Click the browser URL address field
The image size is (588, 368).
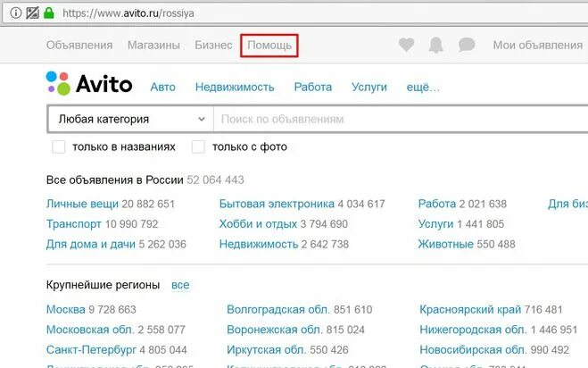(322, 13)
